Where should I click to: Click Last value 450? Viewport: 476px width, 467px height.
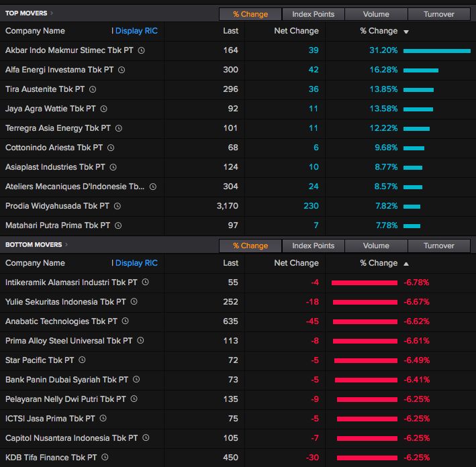tap(230, 458)
